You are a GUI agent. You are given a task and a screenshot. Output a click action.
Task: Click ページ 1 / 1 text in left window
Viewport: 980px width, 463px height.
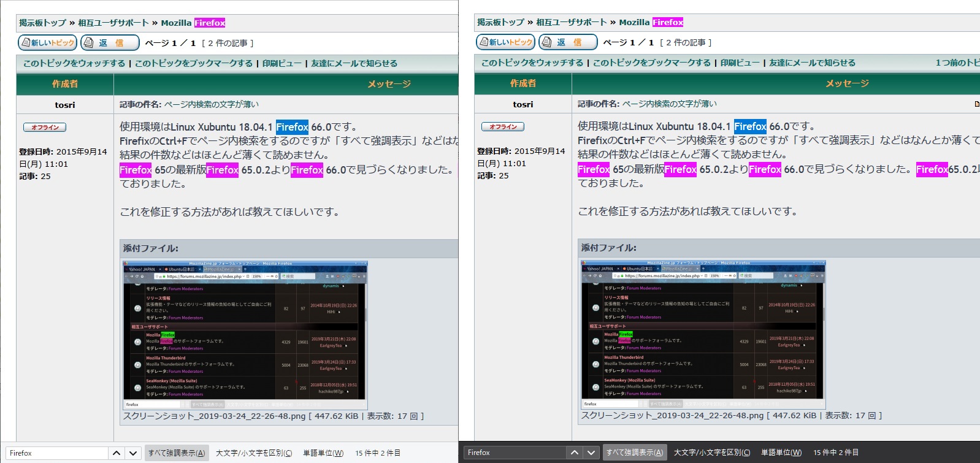(x=170, y=43)
